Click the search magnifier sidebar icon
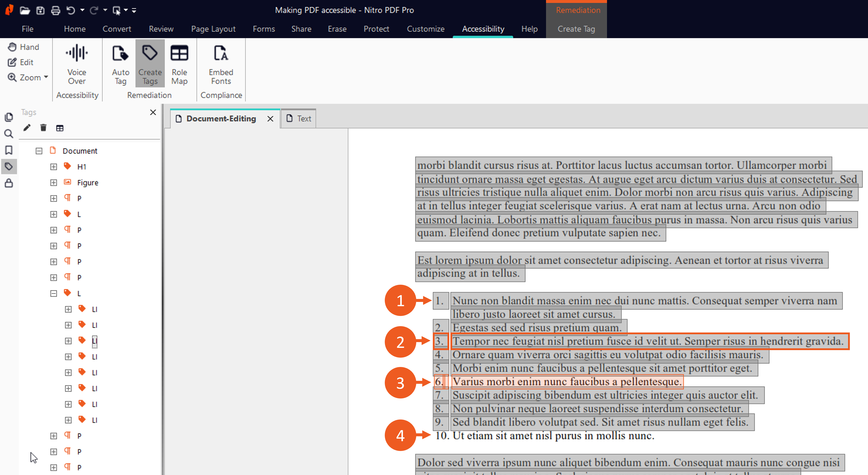The image size is (868, 475). tap(9, 134)
